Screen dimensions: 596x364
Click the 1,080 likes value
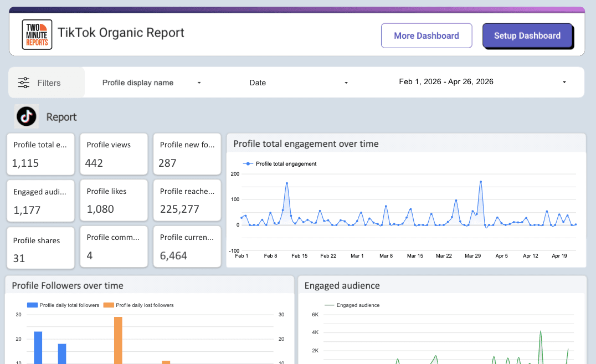pos(100,209)
